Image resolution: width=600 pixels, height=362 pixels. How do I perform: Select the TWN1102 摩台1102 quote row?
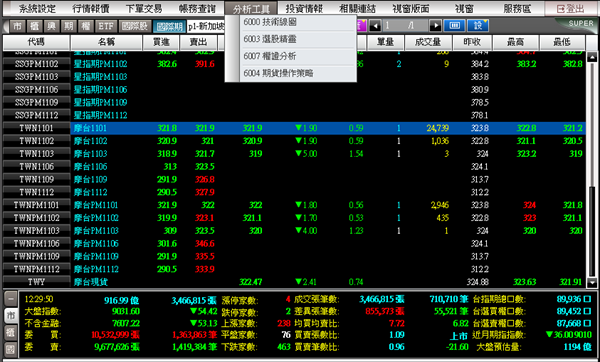[294, 141]
